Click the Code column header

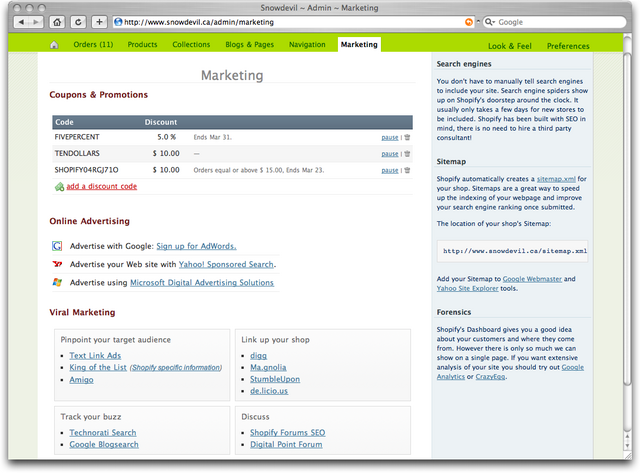64,122
